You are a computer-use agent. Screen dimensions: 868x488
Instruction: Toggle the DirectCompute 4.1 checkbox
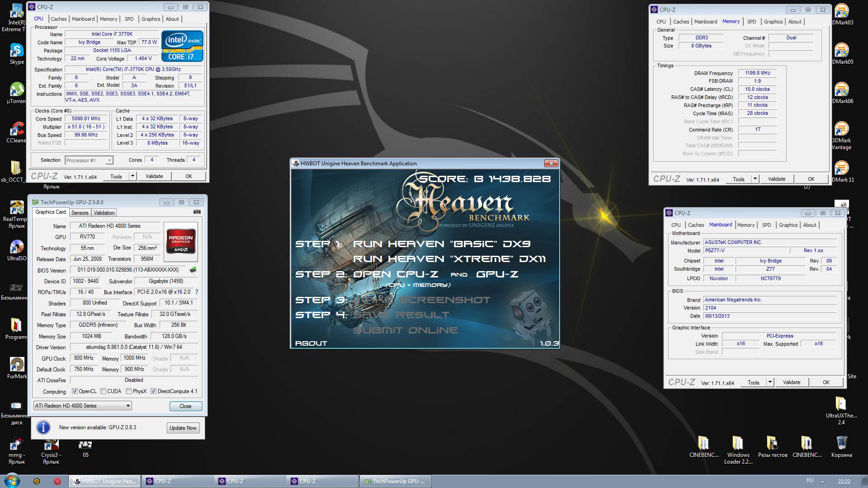154,391
